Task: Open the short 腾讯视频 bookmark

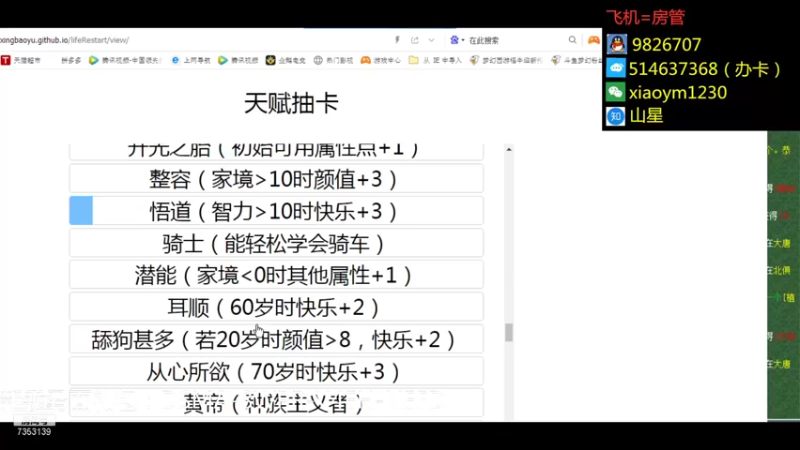Action: [x=238, y=60]
